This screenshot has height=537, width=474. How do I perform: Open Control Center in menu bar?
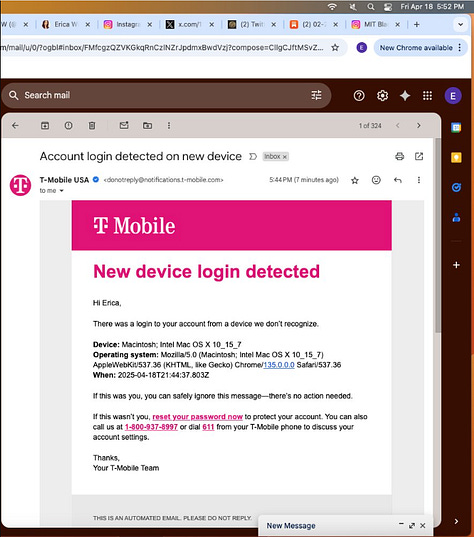pos(388,7)
